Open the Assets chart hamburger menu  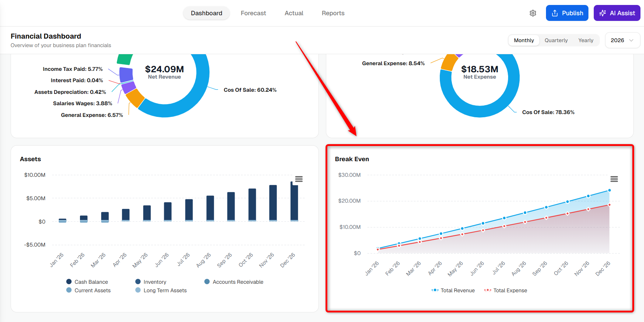click(299, 179)
